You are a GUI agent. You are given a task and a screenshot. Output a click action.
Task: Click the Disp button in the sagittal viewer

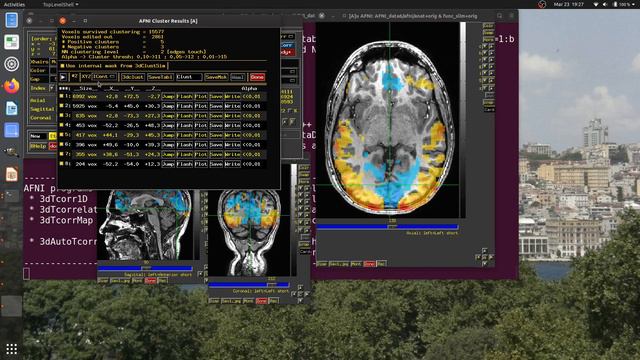(103, 281)
